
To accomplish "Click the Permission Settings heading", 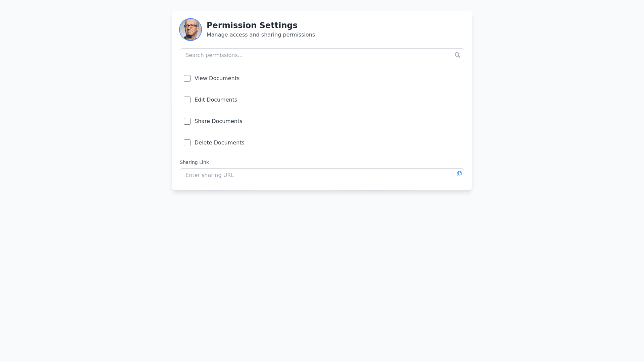I will [x=252, y=25].
